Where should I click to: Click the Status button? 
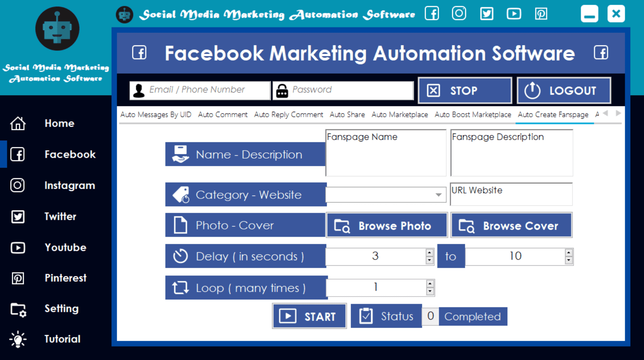386,316
